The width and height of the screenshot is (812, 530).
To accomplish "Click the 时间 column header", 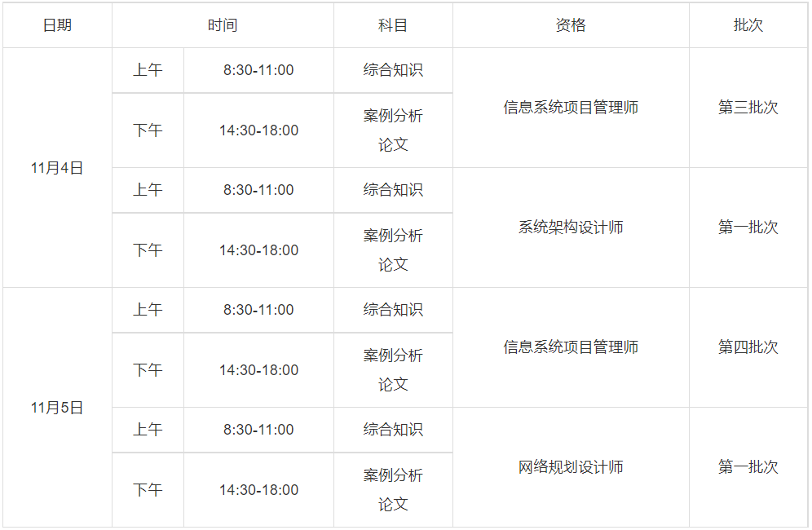I will 223,25.
